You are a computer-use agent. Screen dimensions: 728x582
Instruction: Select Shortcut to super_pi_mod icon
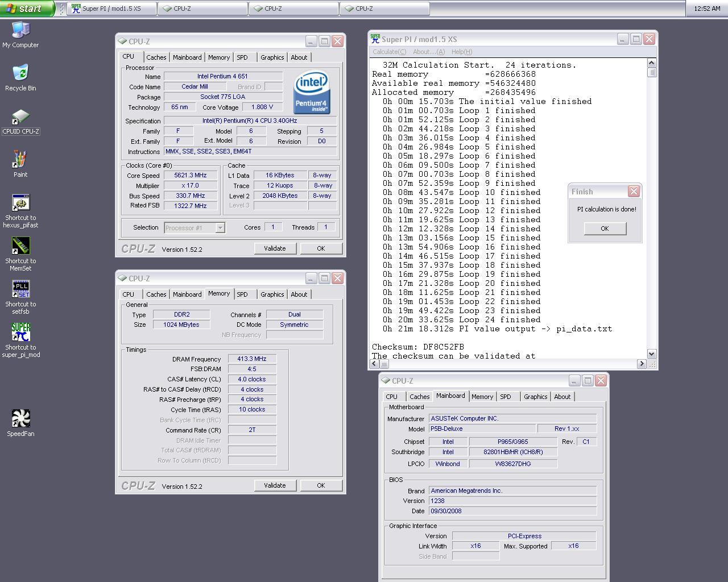(x=20, y=340)
